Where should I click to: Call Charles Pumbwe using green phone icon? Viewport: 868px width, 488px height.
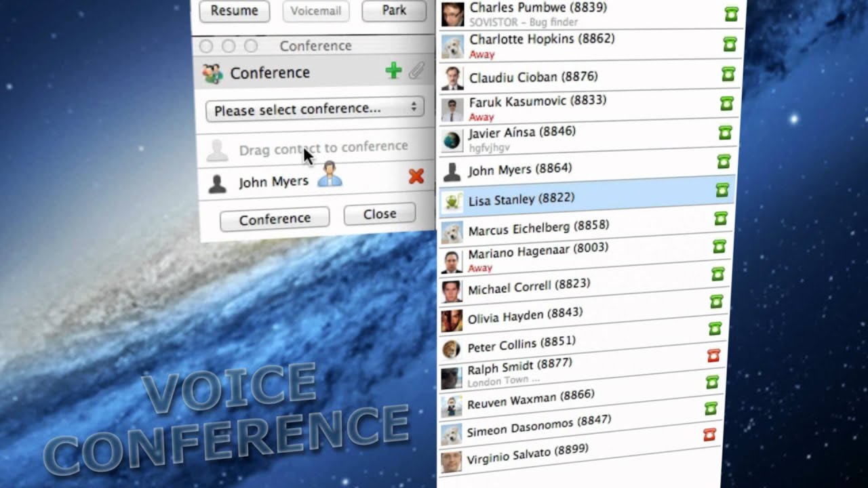(x=731, y=14)
